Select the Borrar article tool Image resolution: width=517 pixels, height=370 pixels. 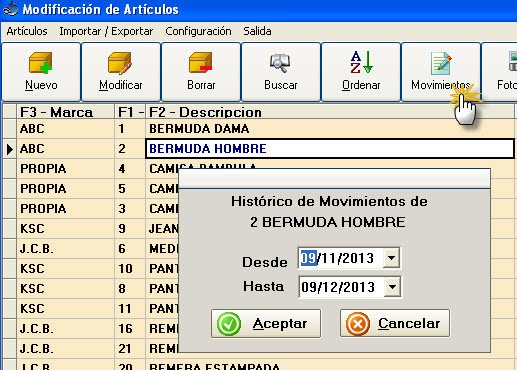click(x=201, y=72)
